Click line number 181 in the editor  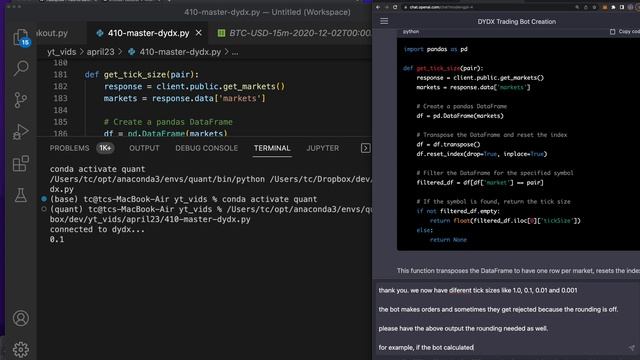point(60,75)
